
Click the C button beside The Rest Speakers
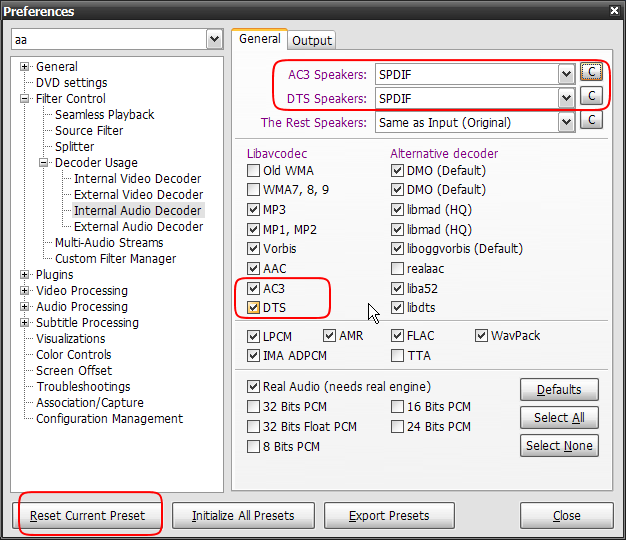[591, 121]
